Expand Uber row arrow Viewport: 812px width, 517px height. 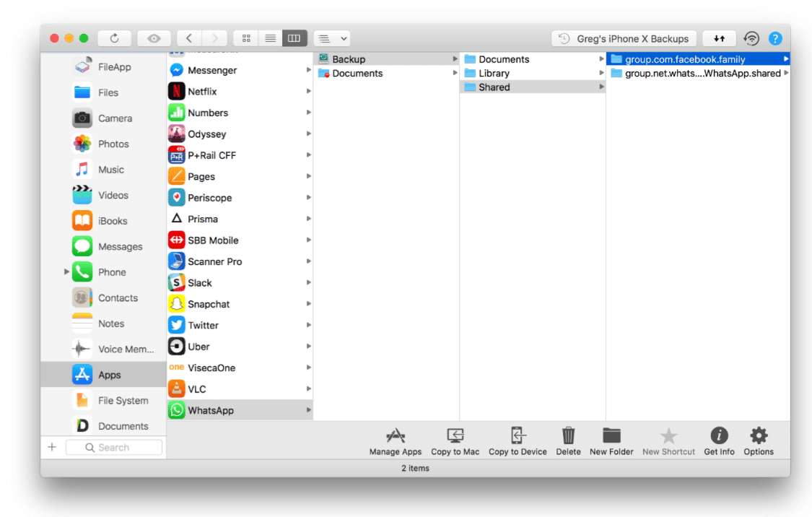[309, 346]
